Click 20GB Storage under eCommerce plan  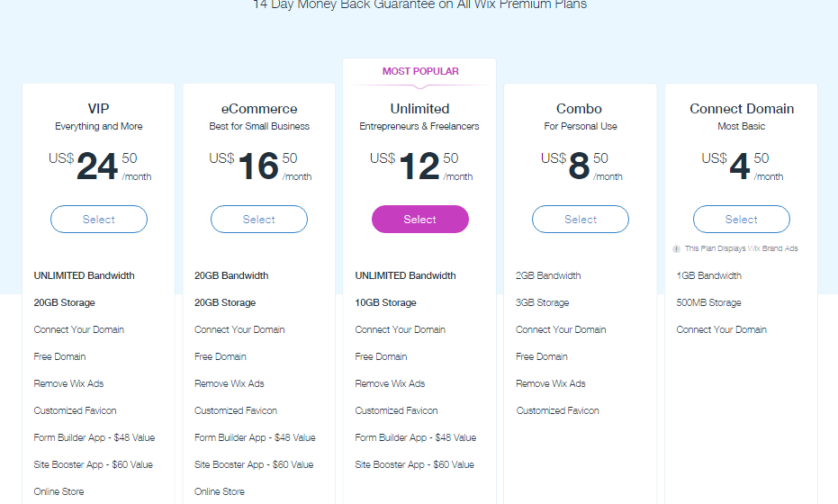click(x=225, y=302)
